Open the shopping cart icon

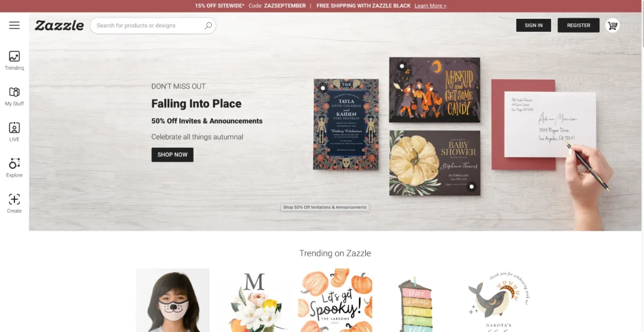pyautogui.click(x=613, y=26)
